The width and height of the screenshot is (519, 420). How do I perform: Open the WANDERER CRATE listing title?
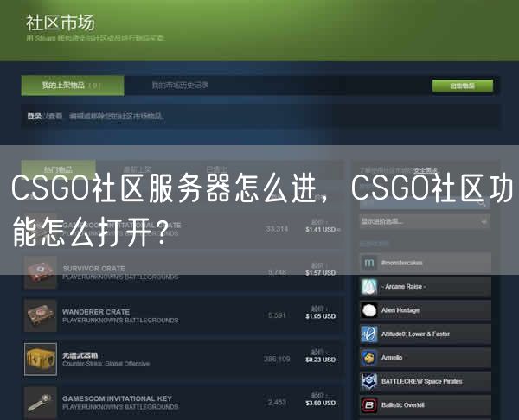(x=96, y=312)
